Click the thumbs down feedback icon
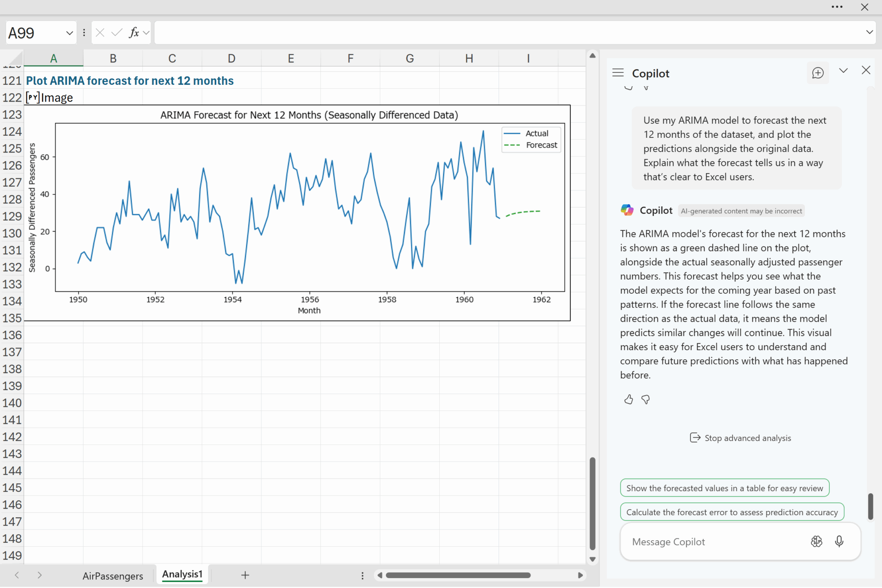Viewport: 882px width, 588px height. point(645,400)
